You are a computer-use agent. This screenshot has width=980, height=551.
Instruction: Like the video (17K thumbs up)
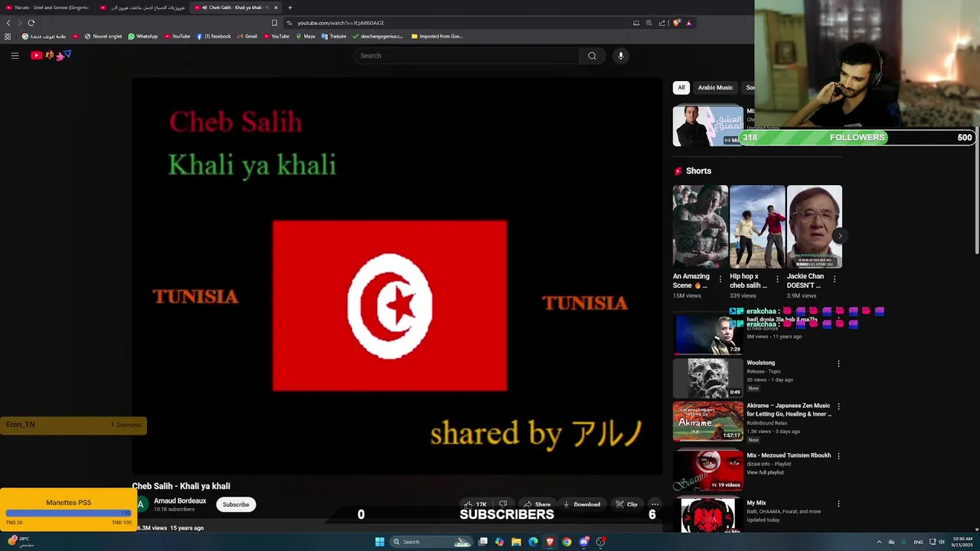(475, 504)
